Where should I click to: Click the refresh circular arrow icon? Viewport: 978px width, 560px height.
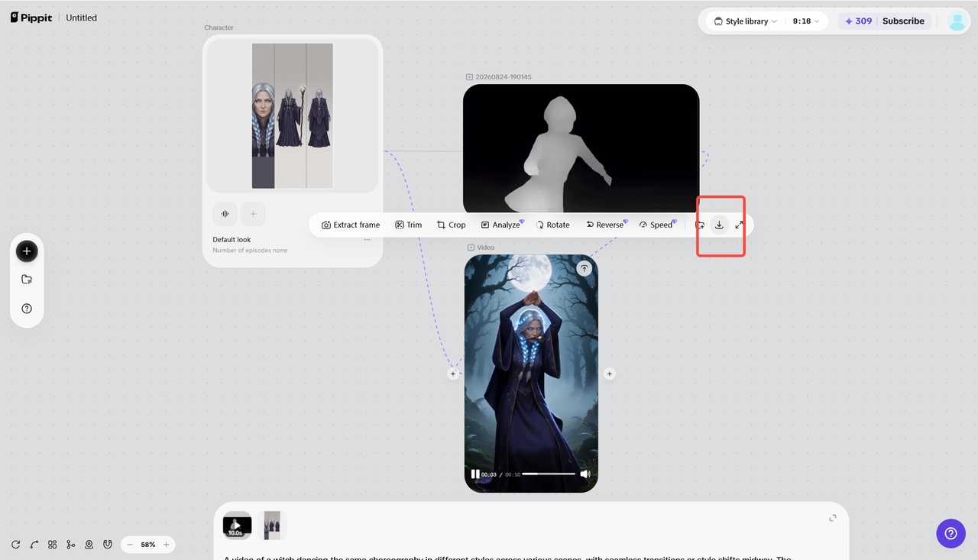click(16, 545)
